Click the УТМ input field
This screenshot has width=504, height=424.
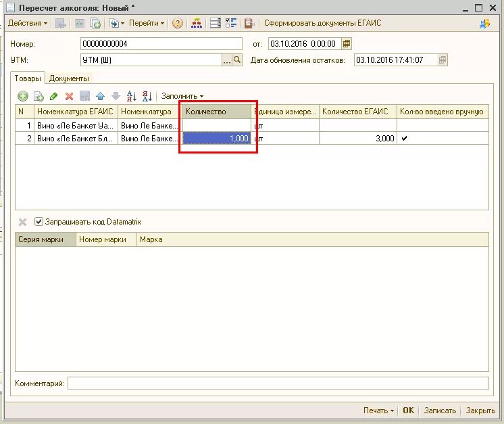(151, 60)
